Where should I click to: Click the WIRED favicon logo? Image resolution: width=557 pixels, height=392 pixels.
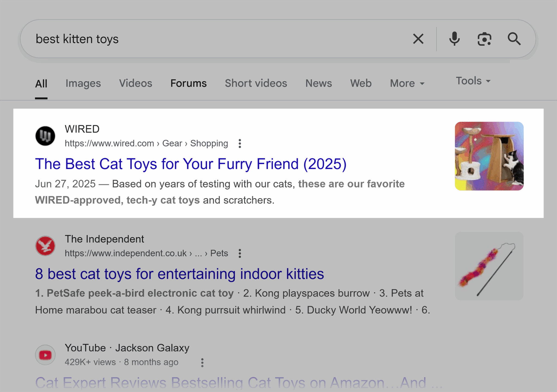coord(45,136)
